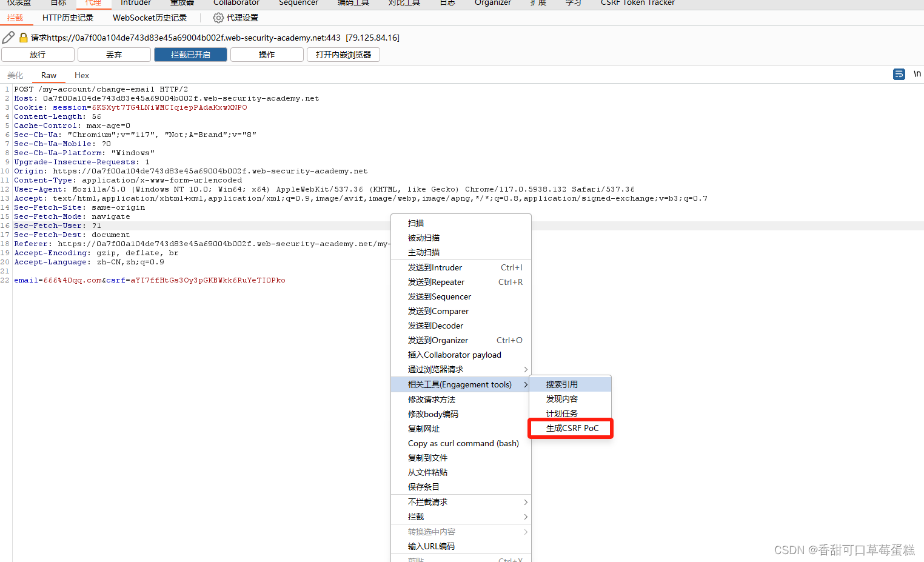This screenshot has height=562, width=924.
Task: Choose 从文件粘贴 menu entry
Action: click(x=461, y=472)
